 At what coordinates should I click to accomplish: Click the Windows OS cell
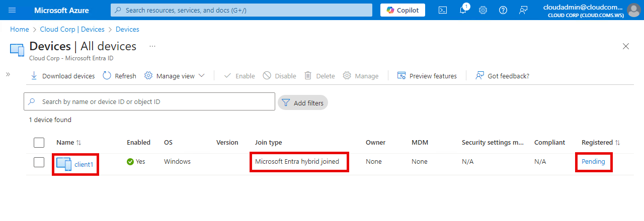click(x=177, y=162)
